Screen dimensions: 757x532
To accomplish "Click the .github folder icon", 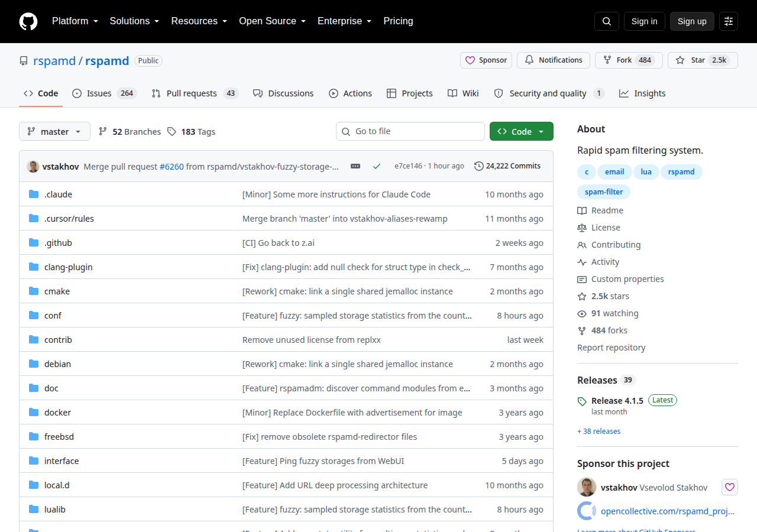I will pos(34,243).
